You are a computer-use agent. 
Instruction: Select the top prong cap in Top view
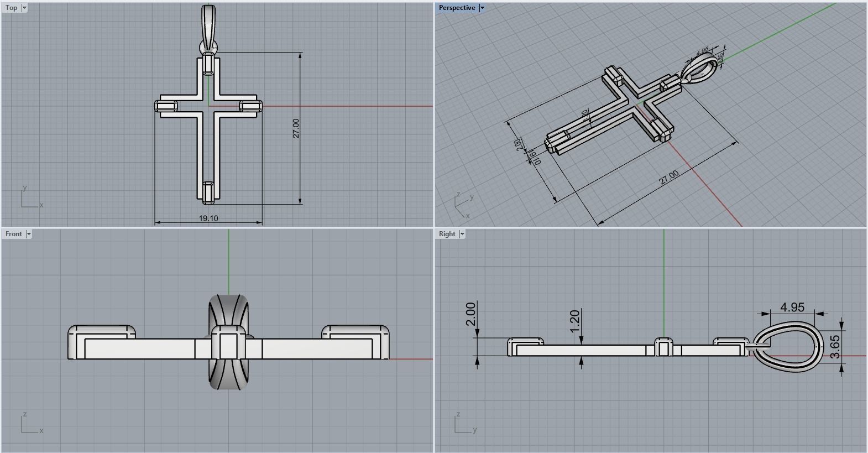click(208, 64)
